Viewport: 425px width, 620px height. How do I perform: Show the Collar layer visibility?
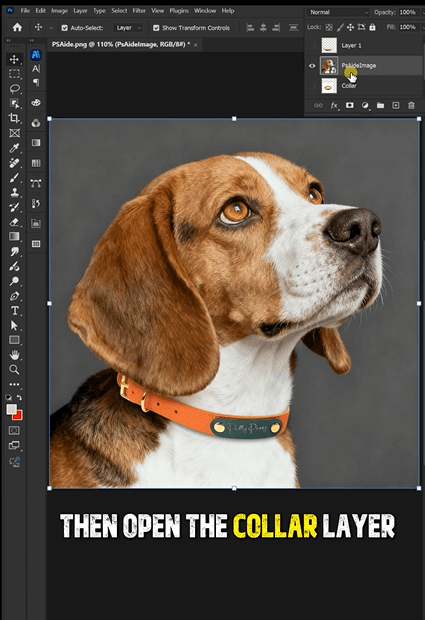click(x=312, y=85)
